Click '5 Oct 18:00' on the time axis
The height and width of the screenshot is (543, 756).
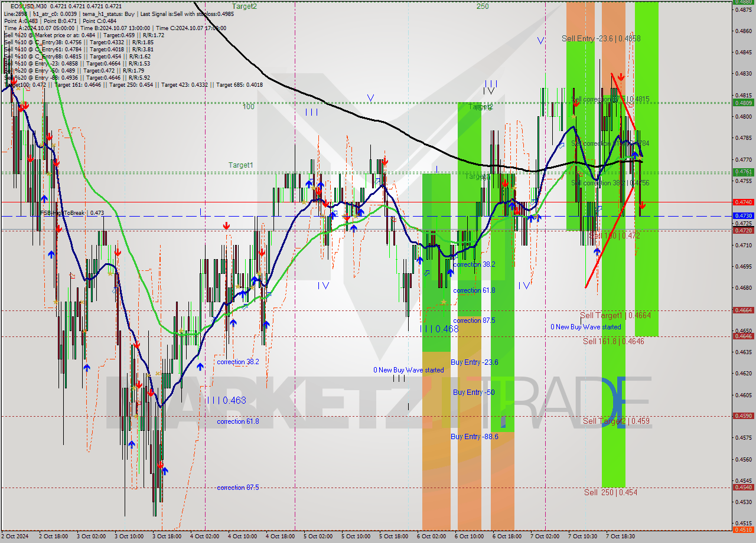(x=393, y=537)
